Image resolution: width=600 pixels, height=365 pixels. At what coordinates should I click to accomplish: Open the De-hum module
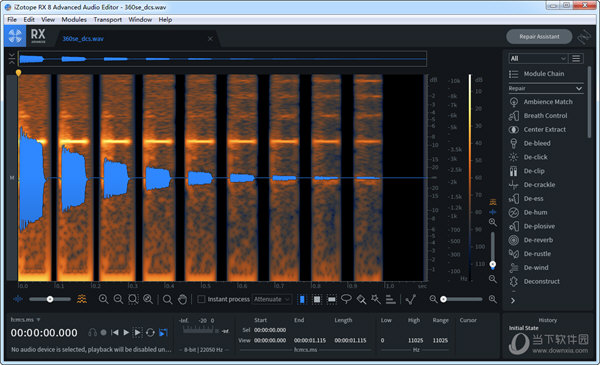(528, 212)
